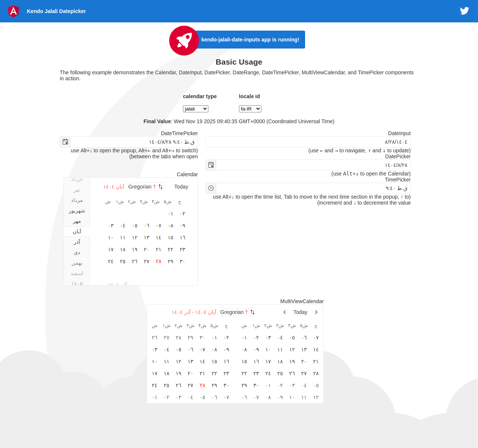Viewport: 478px width, 448px height.
Task: Go to next months in MultiViewCalendar
Action: coord(316,312)
